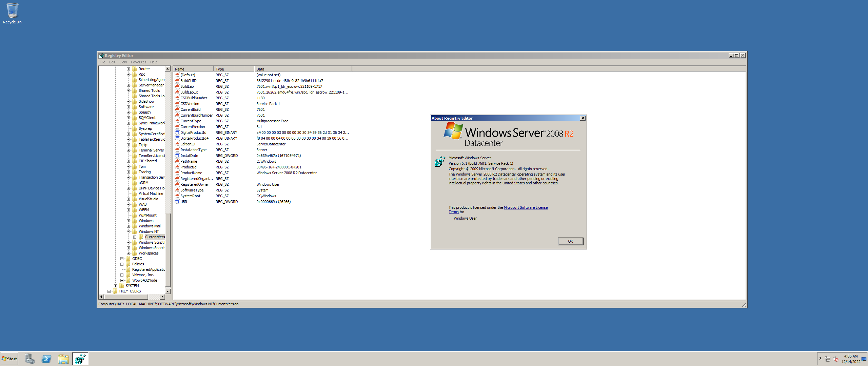
Task: Click the Type column header
Action: pyautogui.click(x=234, y=69)
